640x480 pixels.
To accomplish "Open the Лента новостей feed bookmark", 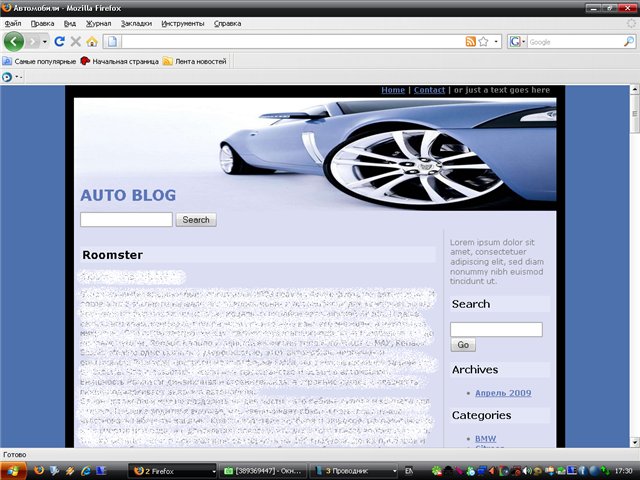I will [194, 61].
